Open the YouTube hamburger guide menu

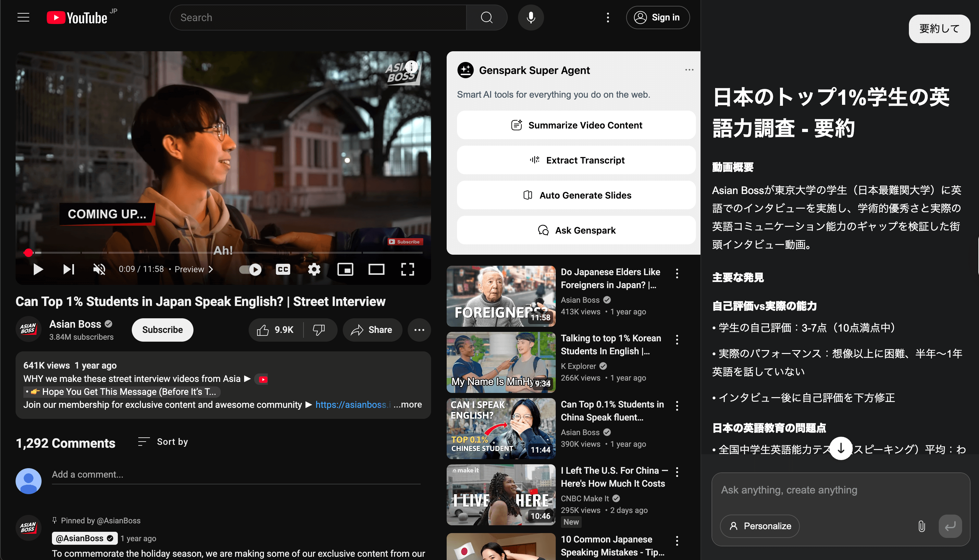coord(23,17)
